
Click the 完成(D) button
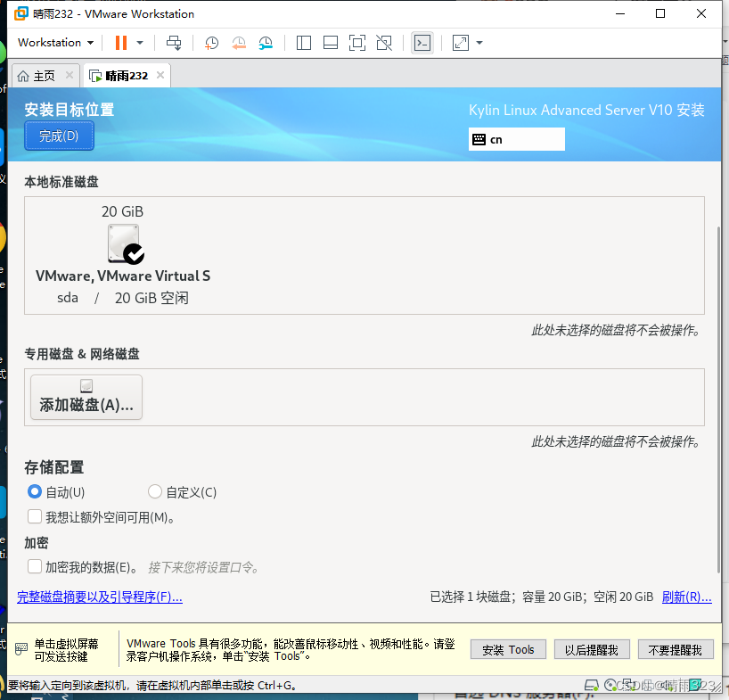[59, 136]
